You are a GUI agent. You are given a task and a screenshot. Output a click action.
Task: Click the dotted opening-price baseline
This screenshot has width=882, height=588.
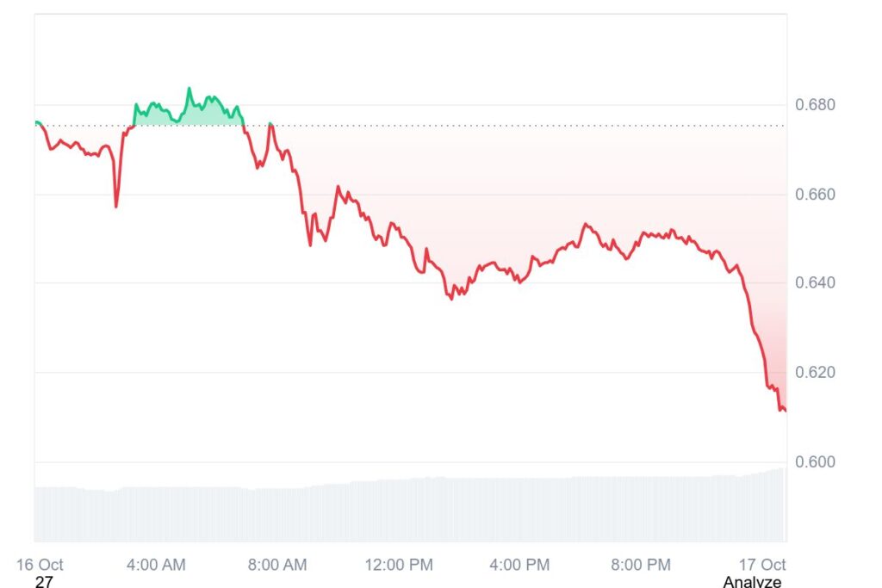point(517,126)
